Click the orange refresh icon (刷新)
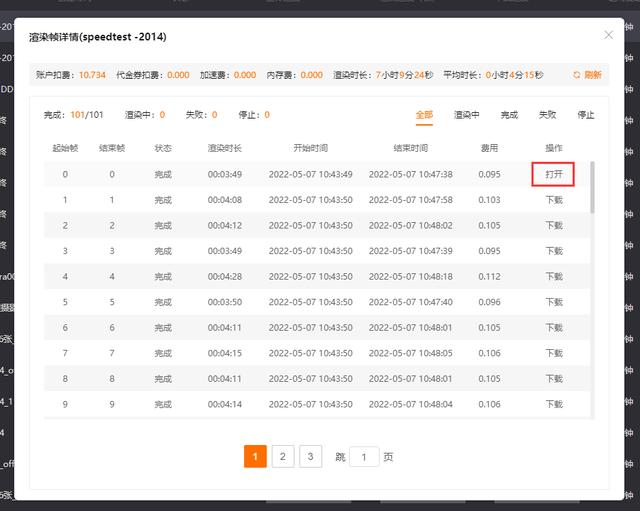 [x=577, y=75]
